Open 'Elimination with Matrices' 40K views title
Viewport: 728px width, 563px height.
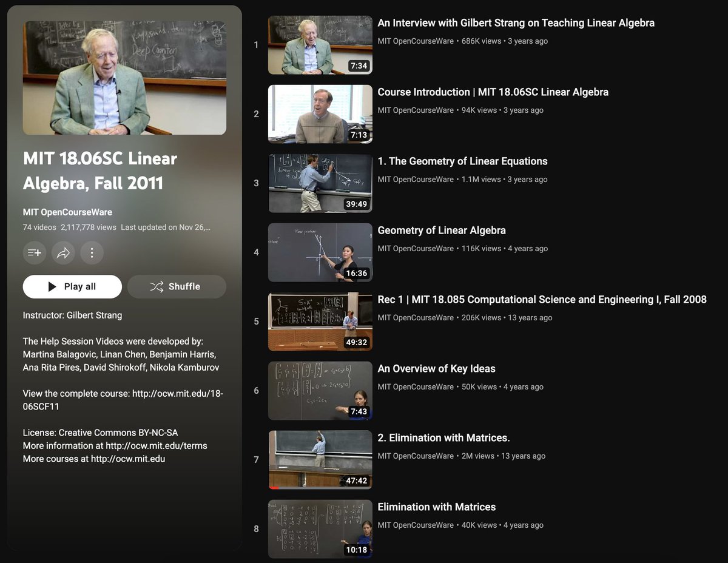click(436, 507)
